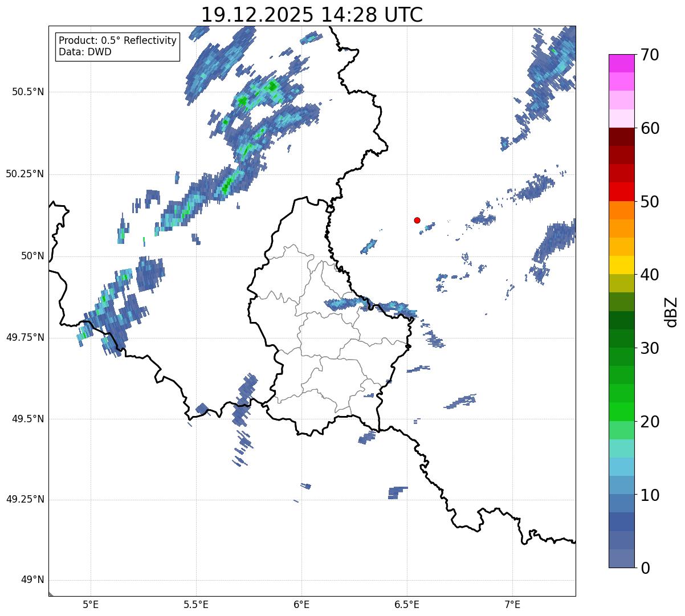Click the dark maroon colorbar segment below 60
The image size is (685, 616).
pyautogui.click(x=622, y=137)
